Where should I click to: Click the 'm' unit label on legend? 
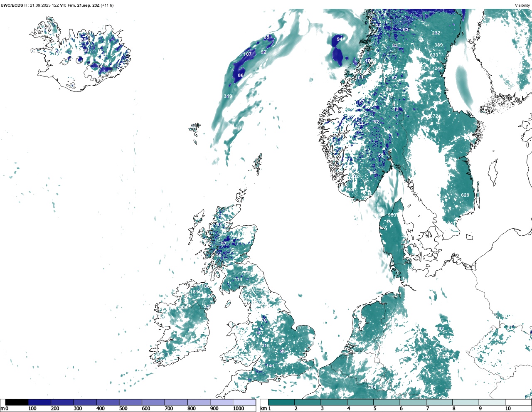coord(3,409)
